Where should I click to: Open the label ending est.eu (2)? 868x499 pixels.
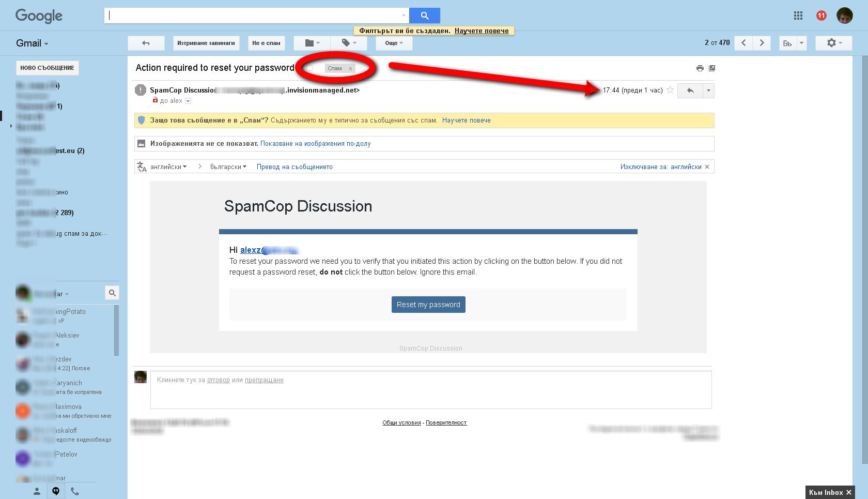(x=50, y=150)
